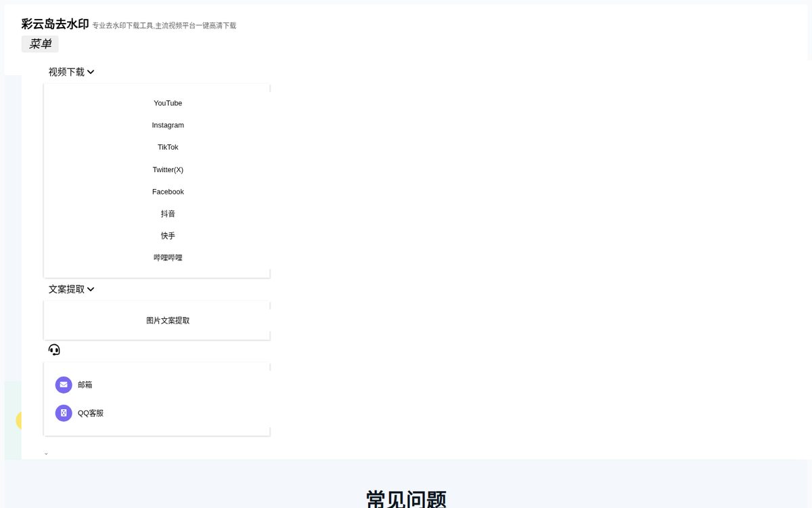The image size is (812, 508).
Task: Open the 文案提取 menu heading
Action: (66, 289)
